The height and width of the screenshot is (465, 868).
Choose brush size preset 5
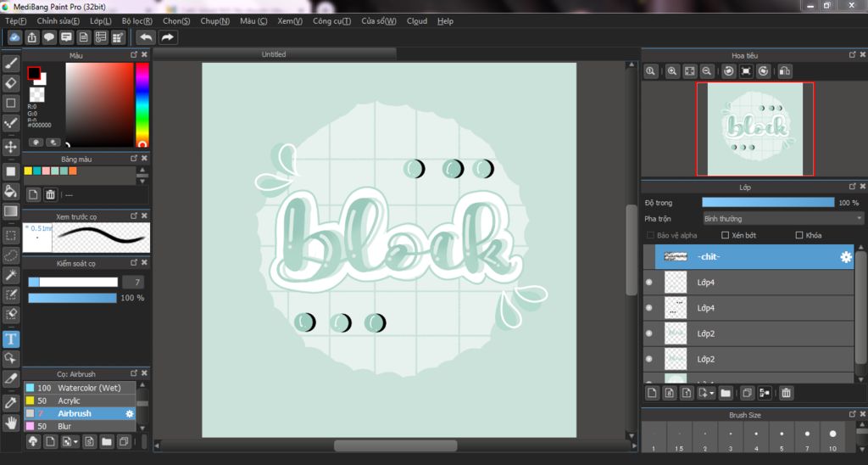tap(782, 437)
